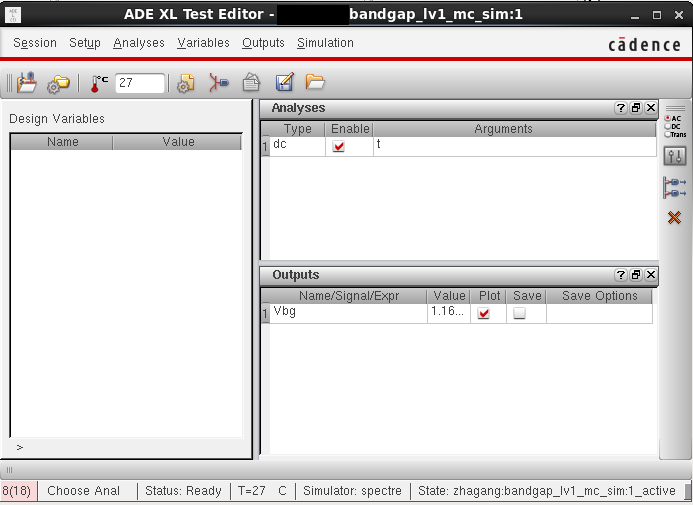
Task: Click the State entry in status bar
Action: (547, 491)
